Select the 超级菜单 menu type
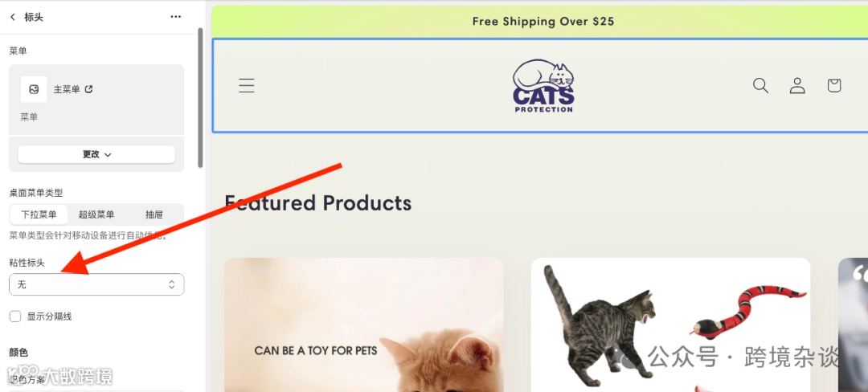The height and width of the screenshot is (392, 868). tap(96, 214)
